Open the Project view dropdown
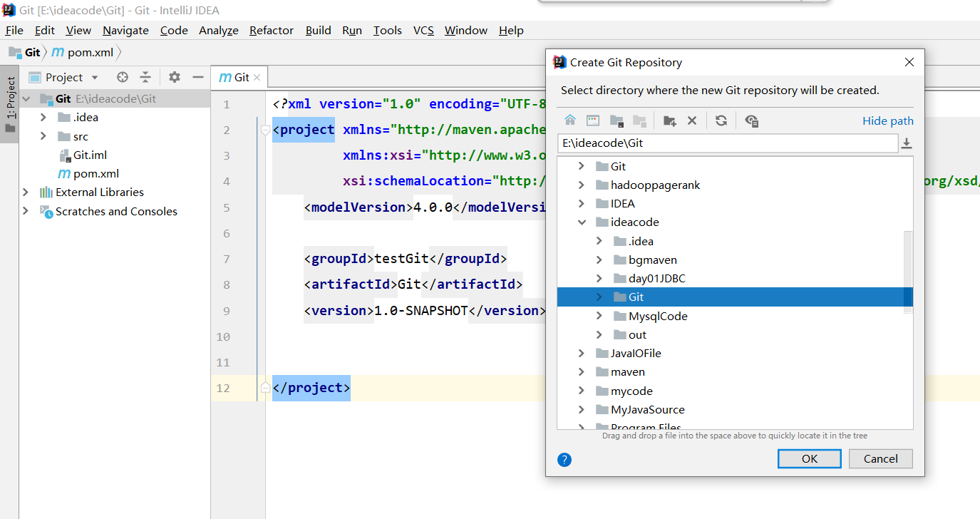The width and height of the screenshot is (980, 519). click(x=95, y=77)
